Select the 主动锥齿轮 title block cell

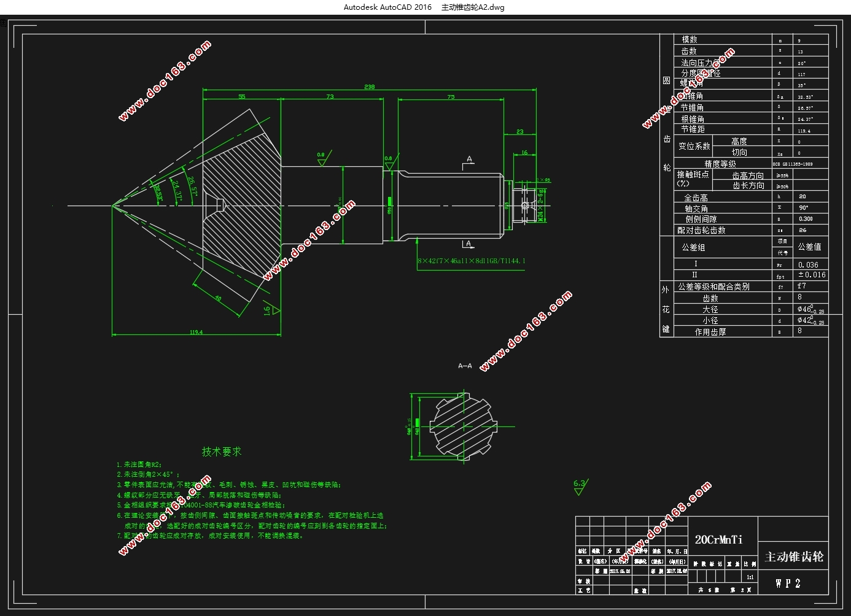click(793, 556)
